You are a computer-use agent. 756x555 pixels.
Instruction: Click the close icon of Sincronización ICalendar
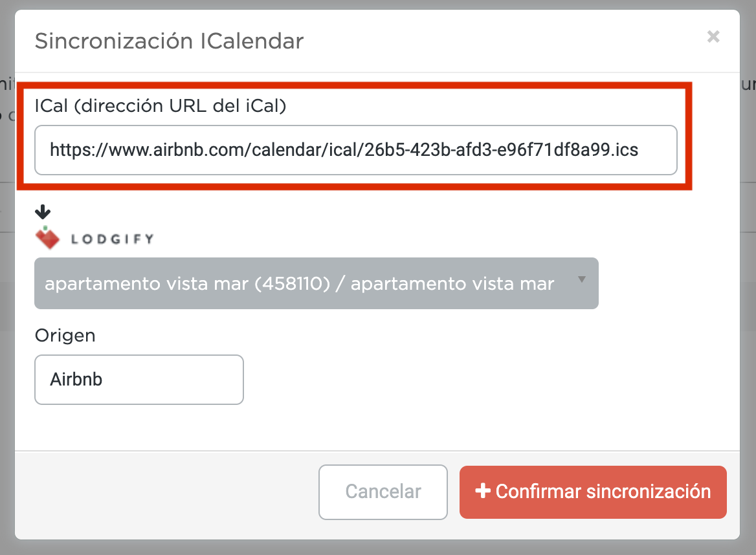[x=713, y=37]
